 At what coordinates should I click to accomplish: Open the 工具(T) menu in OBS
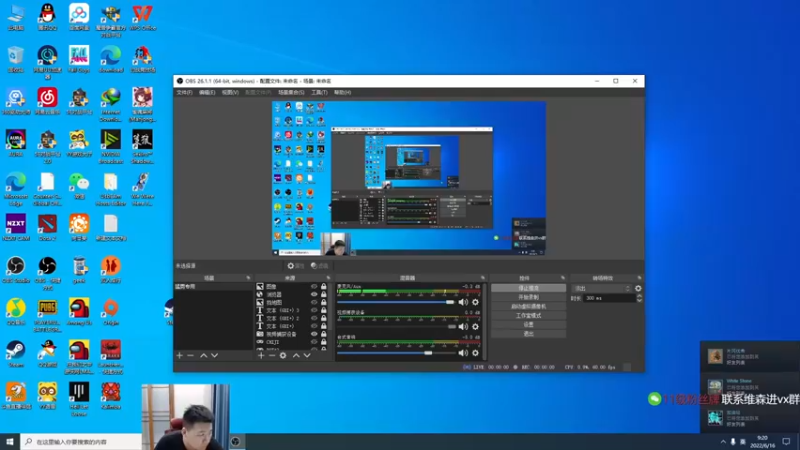pyautogui.click(x=319, y=92)
